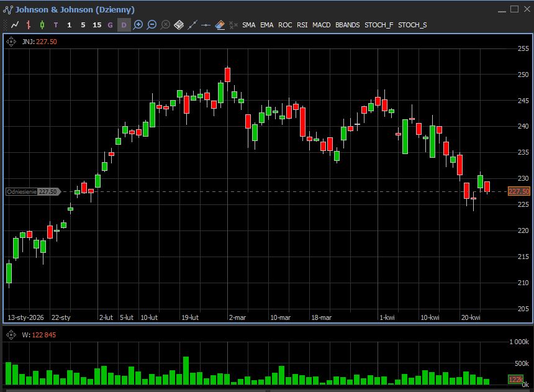The image size is (534, 392).
Task: Click the 227.50 reference price marker
Action: [x=32, y=192]
